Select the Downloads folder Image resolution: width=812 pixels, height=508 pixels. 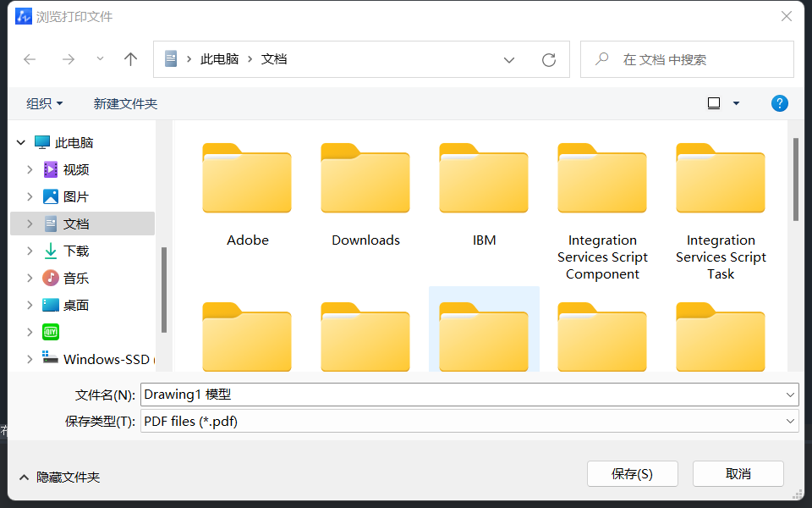point(365,196)
